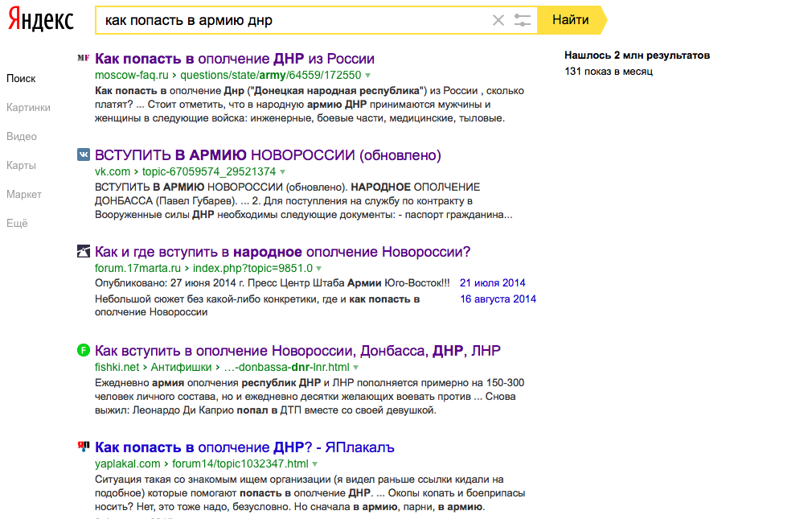Screen dimensions: 812x519
Task: Click the Антифишки breadcrumb link
Action: tap(181, 367)
